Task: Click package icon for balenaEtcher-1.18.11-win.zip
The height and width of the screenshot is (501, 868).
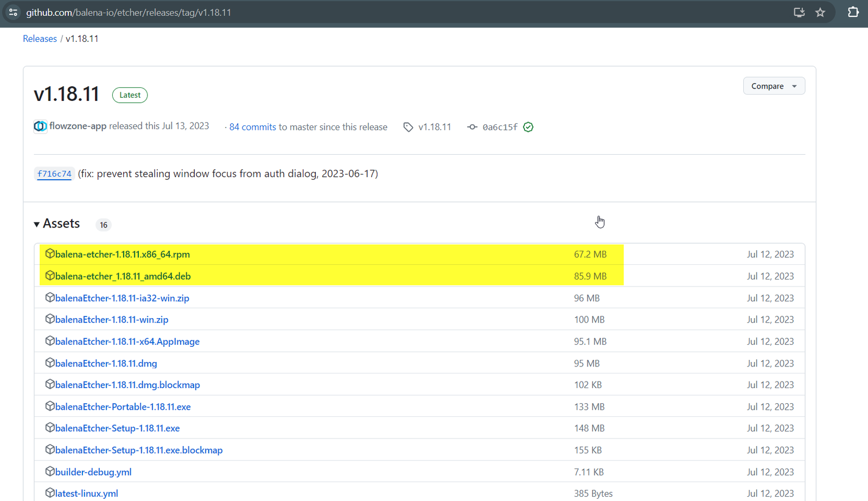Action: tap(50, 319)
